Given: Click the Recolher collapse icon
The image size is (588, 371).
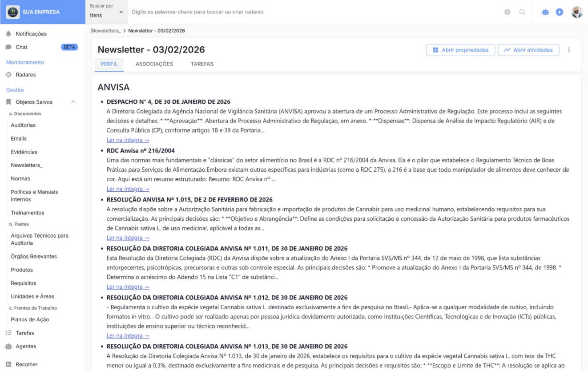Looking at the screenshot, I should point(8,364).
